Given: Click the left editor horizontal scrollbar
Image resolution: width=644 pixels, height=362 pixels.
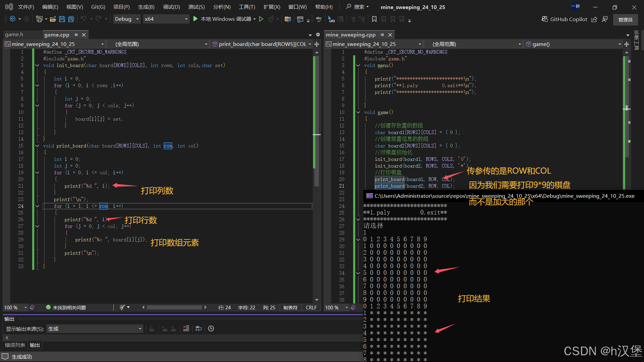Looking at the screenshot, I should [174, 307].
